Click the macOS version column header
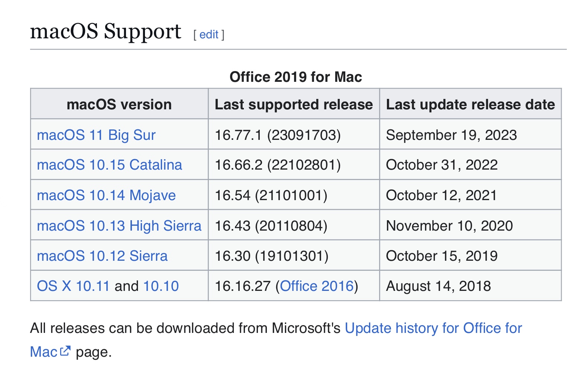The height and width of the screenshot is (382, 588). pyautogui.click(x=119, y=104)
